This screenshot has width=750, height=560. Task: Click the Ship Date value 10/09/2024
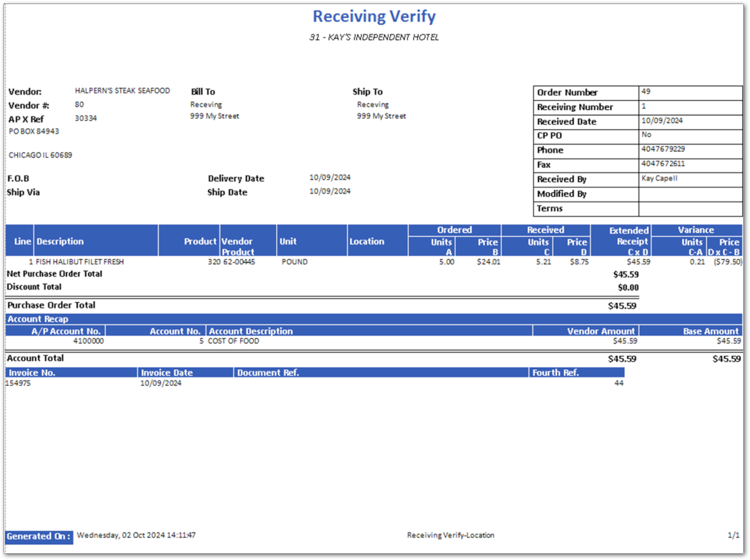pos(330,191)
